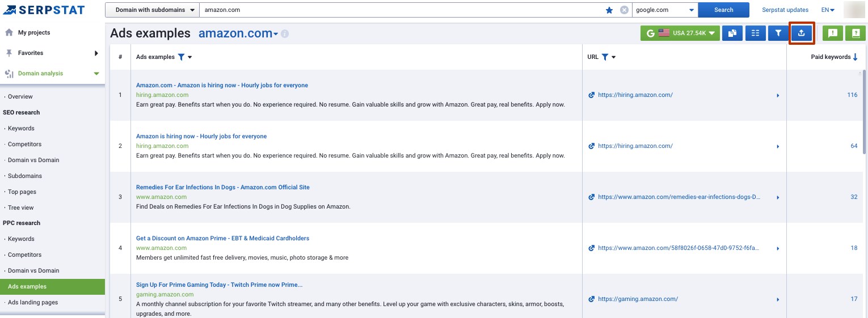
Task: Open Competitors under SEO research
Action: [x=24, y=144]
